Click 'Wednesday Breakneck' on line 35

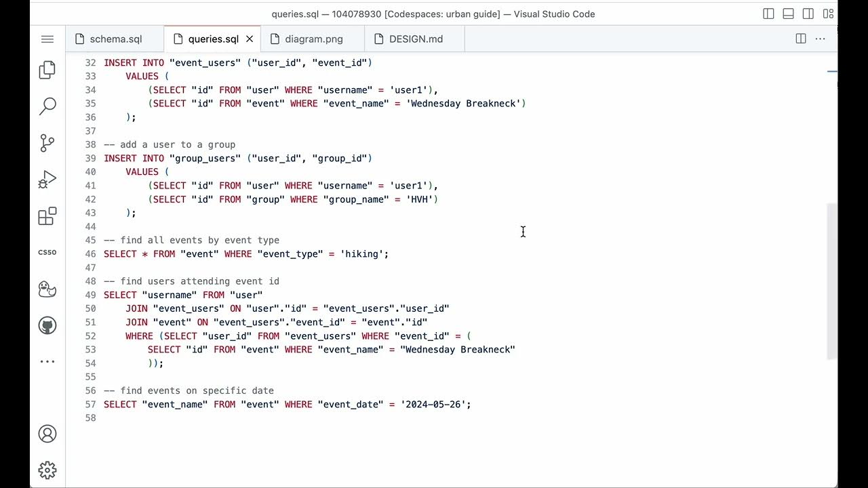[x=463, y=104]
